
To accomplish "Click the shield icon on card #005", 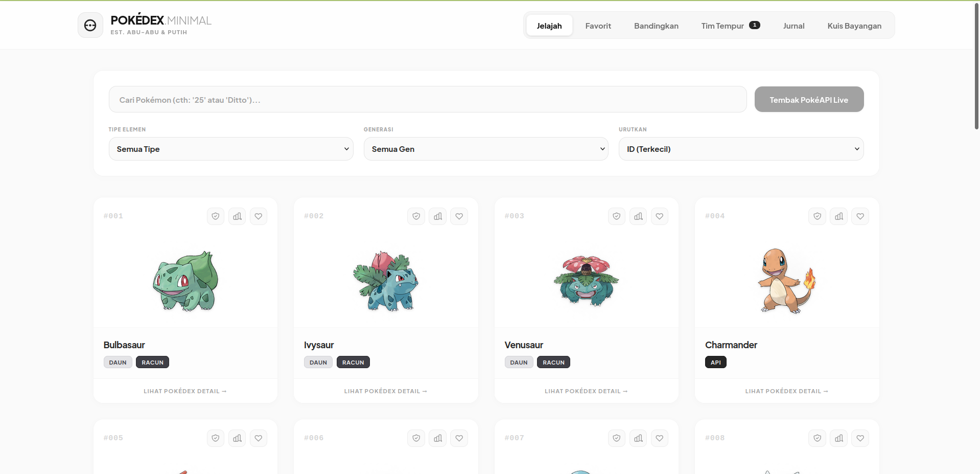I will coord(216,438).
